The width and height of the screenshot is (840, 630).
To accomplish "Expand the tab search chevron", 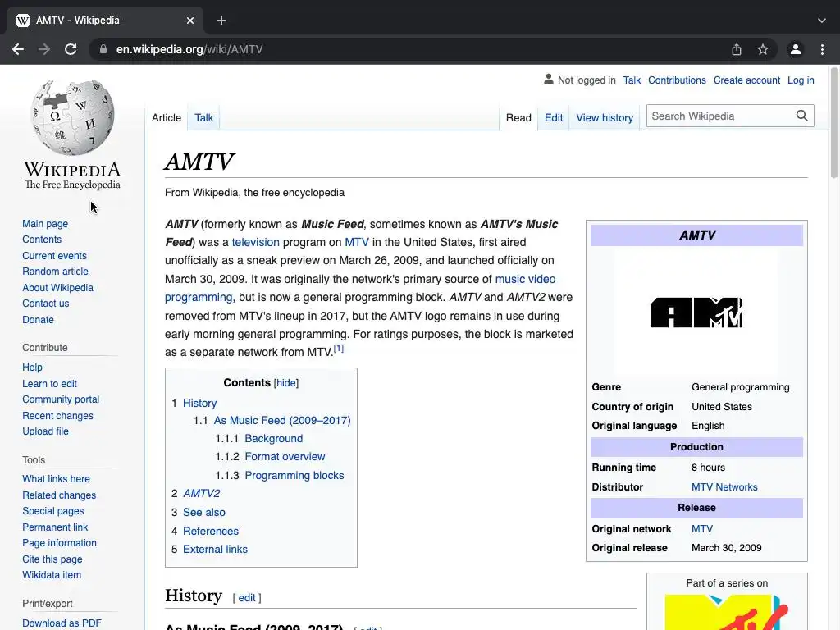I will coord(822,21).
